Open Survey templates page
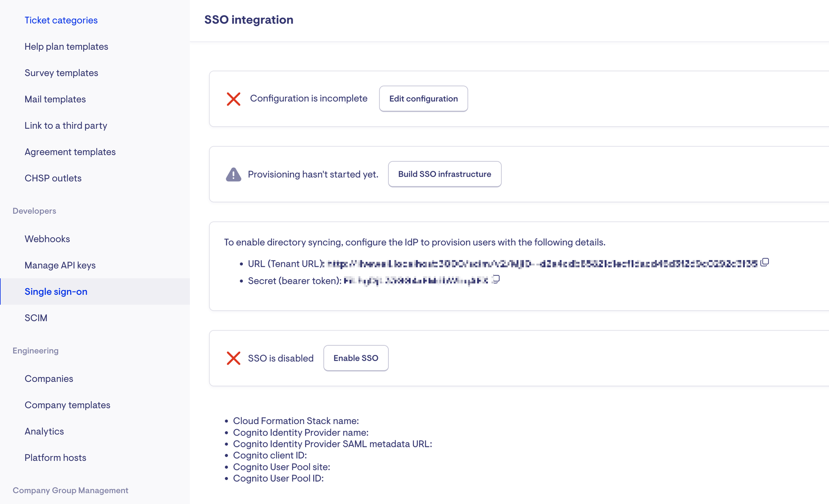Screen dimensions: 829x504 61,73
